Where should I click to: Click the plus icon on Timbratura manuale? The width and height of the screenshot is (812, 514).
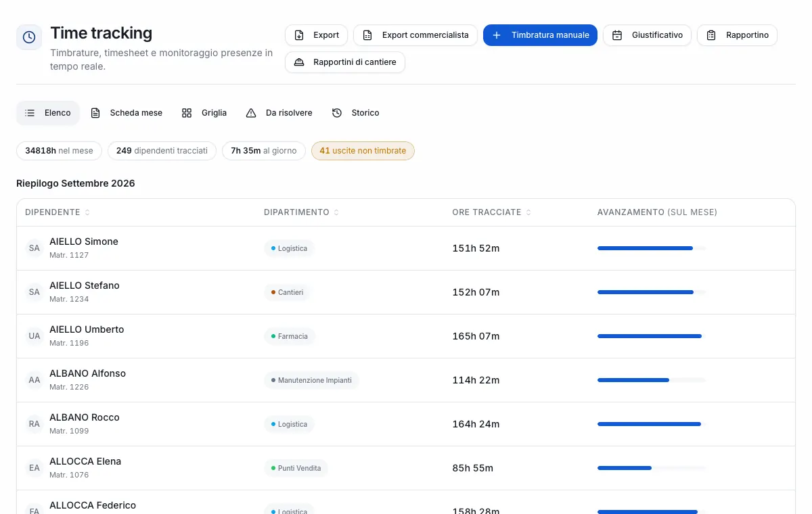coord(497,35)
